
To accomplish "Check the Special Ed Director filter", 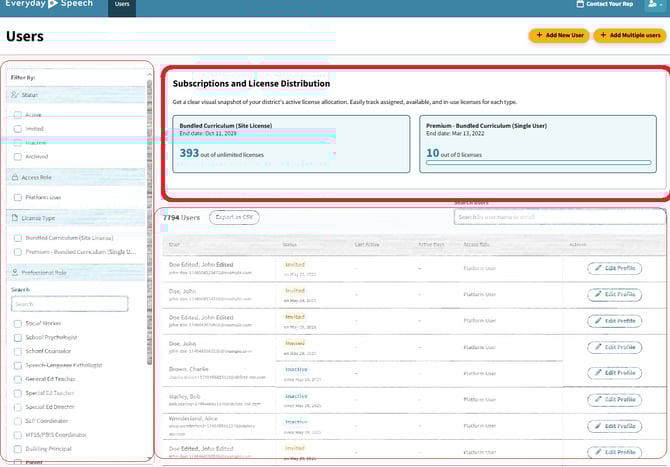I will tap(18, 407).
